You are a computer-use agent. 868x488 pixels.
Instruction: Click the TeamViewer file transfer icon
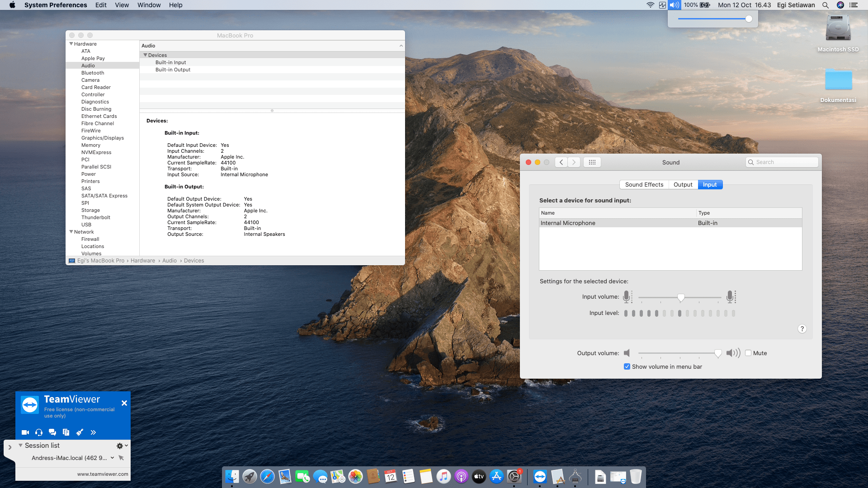coord(66,432)
